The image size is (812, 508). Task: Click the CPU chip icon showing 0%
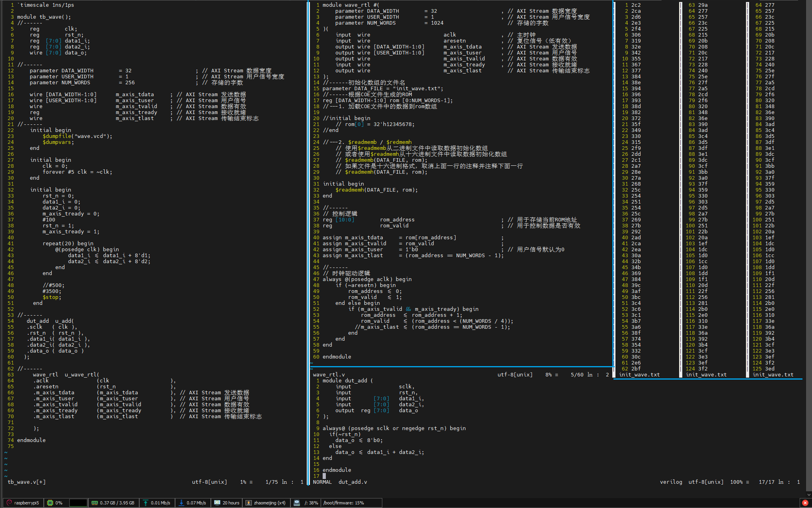(x=50, y=503)
